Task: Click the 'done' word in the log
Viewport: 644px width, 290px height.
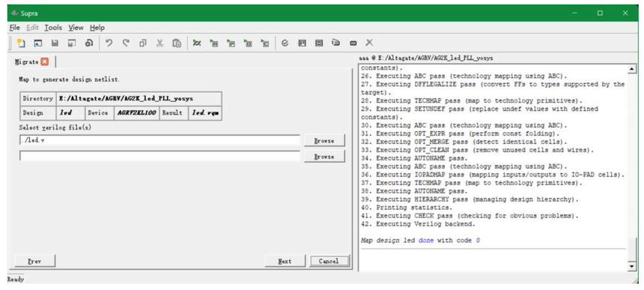Action: pos(426,241)
